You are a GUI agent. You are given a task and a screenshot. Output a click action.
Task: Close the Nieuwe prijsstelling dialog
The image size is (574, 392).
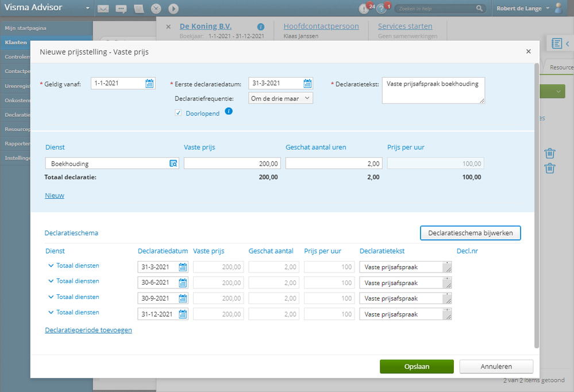pos(528,52)
